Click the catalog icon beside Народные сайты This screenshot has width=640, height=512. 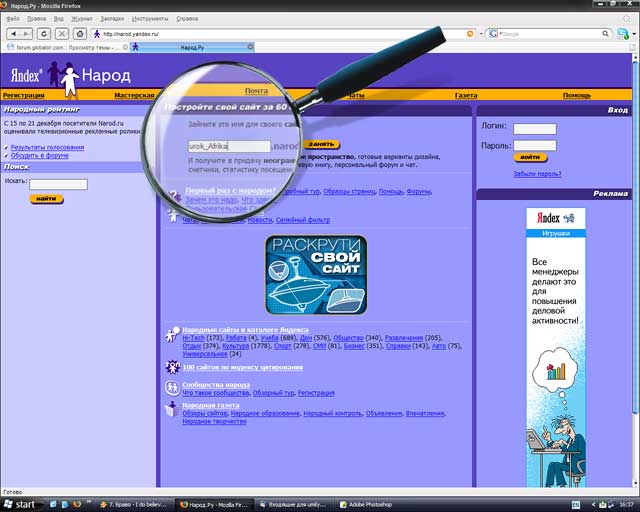[x=172, y=334]
